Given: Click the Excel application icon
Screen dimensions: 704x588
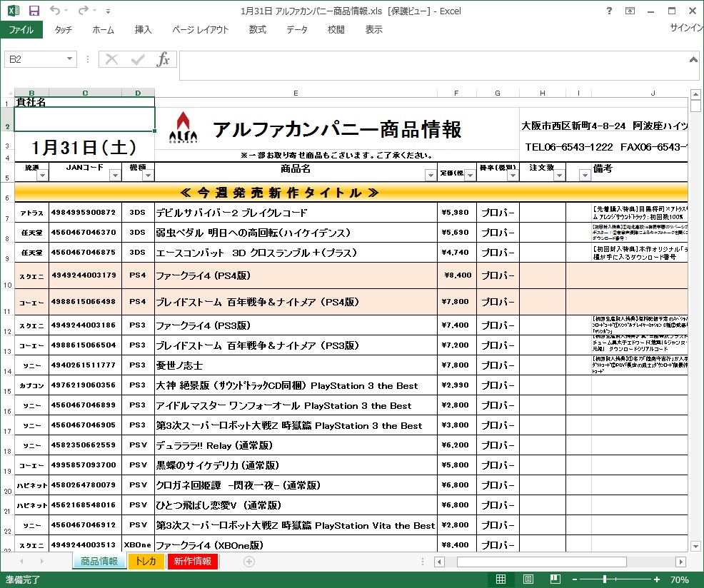Looking at the screenshot, I should point(14,11).
